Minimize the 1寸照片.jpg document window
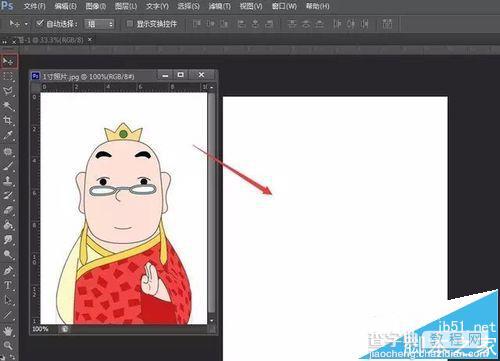This screenshot has height=361, width=500. pos(165,75)
